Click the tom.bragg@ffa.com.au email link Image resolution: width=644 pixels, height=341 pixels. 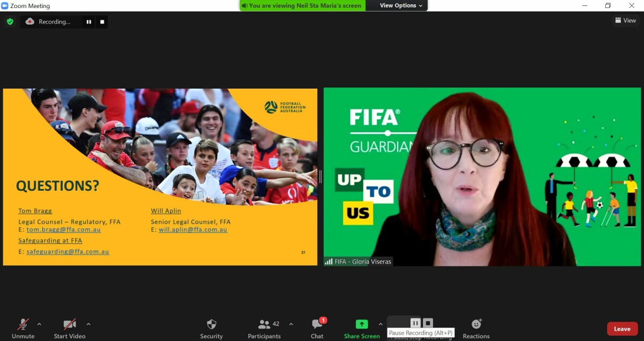(64, 229)
